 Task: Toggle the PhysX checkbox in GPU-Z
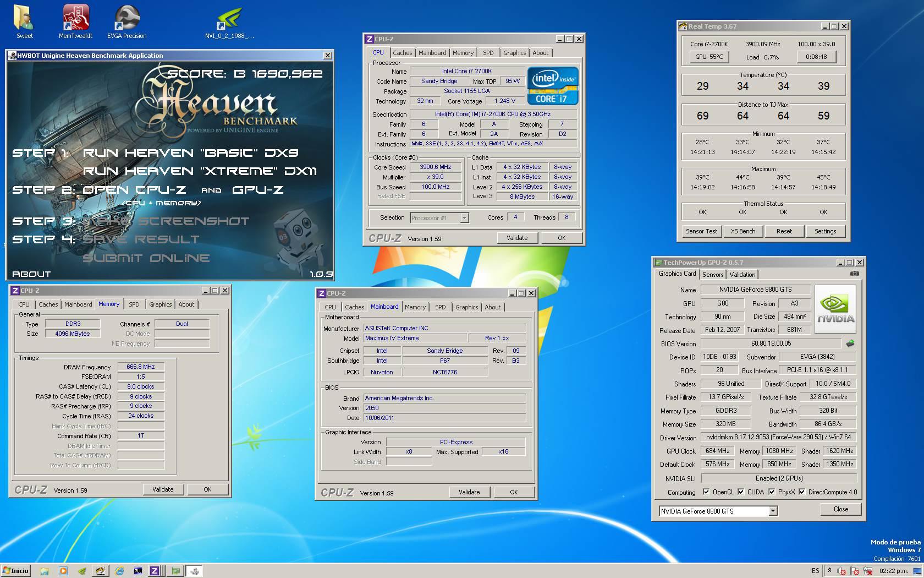click(x=772, y=492)
